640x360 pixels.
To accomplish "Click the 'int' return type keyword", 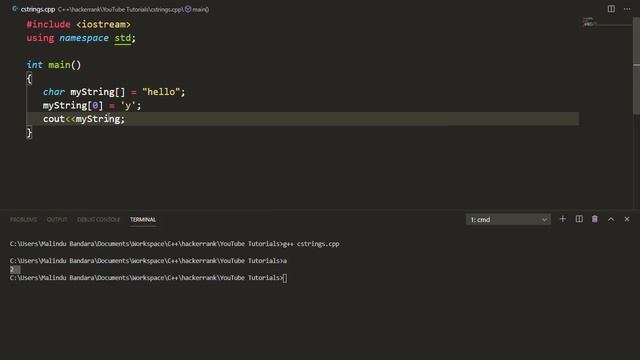I will (x=34, y=65).
